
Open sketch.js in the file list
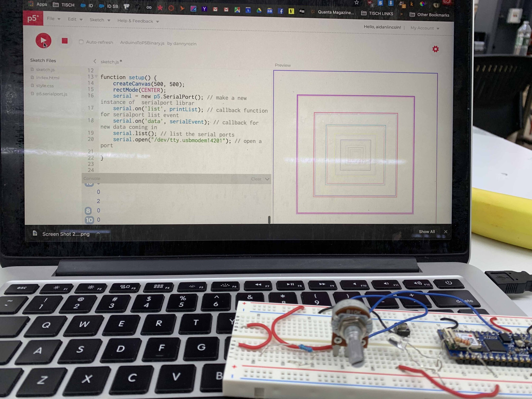click(45, 70)
